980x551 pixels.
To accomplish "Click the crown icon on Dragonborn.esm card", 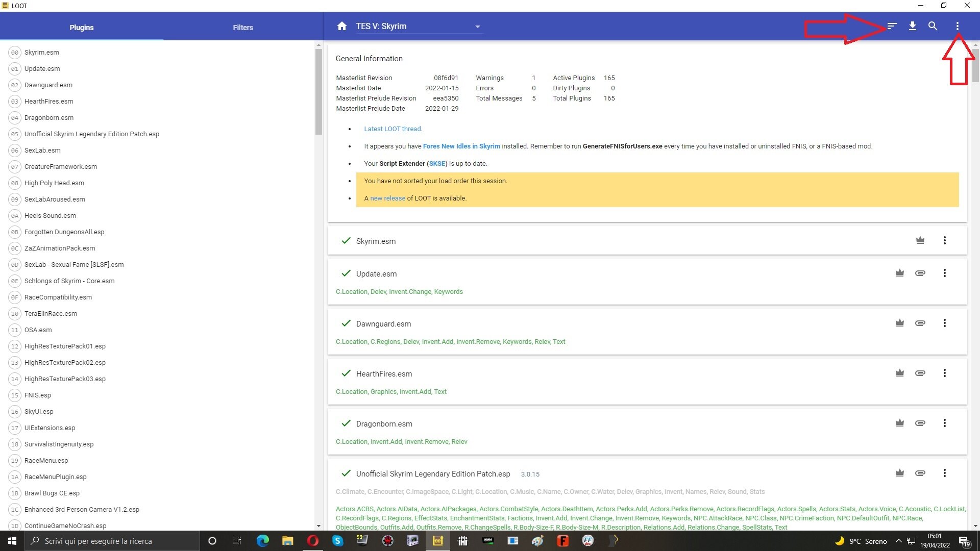I will (x=900, y=423).
